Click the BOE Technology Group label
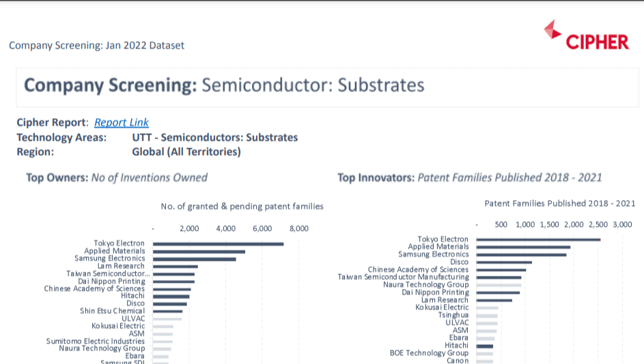Image resolution: width=644 pixels, height=364 pixels. 429,353
